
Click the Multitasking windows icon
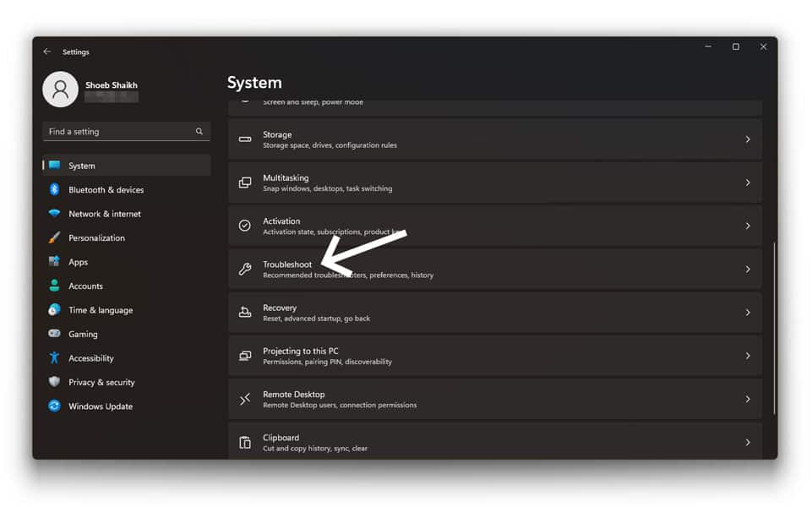click(x=245, y=183)
